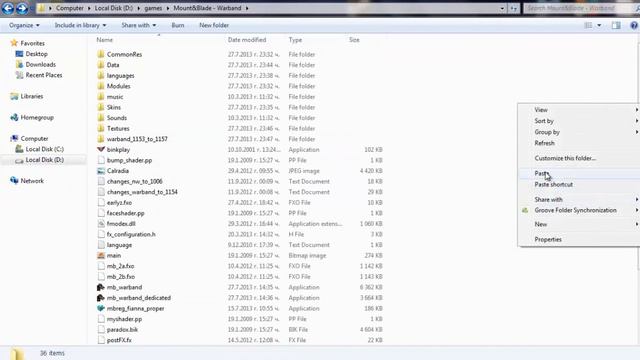The image size is (640, 360).
Task: Click the New folder button
Action: click(214, 25)
